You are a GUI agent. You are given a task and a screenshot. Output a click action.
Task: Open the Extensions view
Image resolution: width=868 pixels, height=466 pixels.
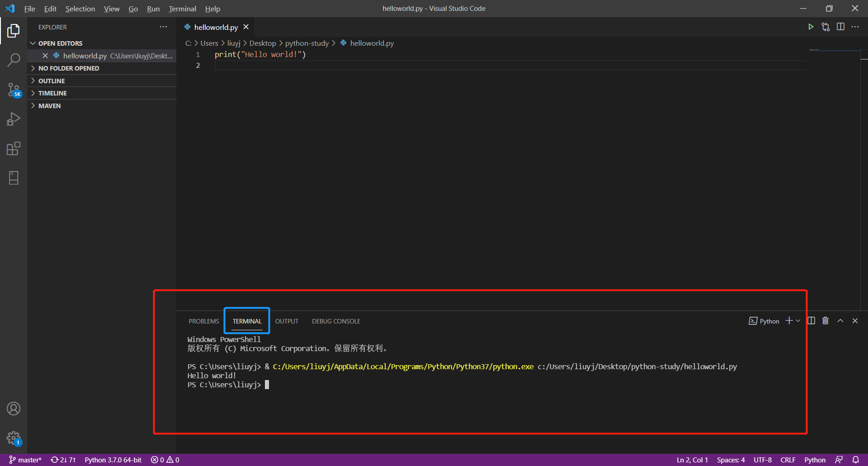pyautogui.click(x=14, y=148)
